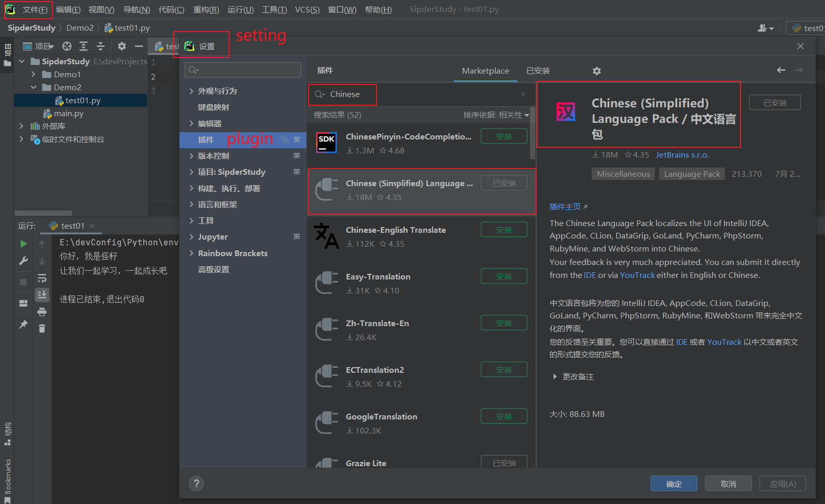Open the 视图(V) menu
The width and height of the screenshot is (825, 504).
(101, 10)
